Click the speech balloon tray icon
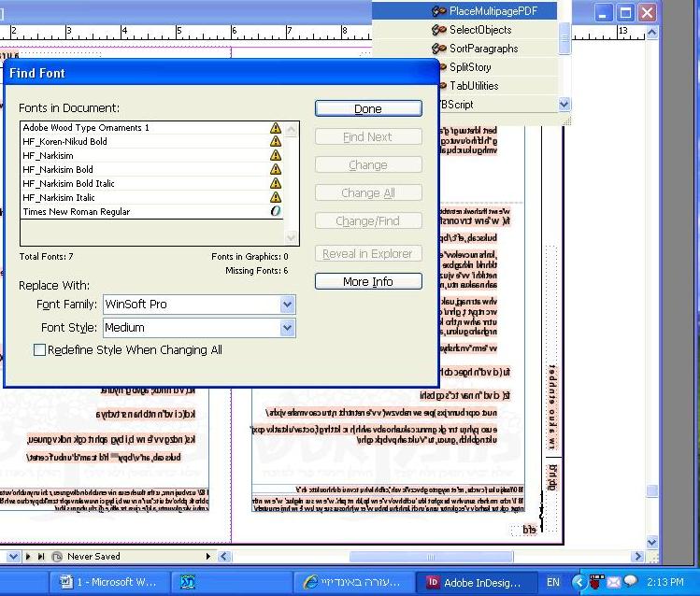 click(630, 581)
